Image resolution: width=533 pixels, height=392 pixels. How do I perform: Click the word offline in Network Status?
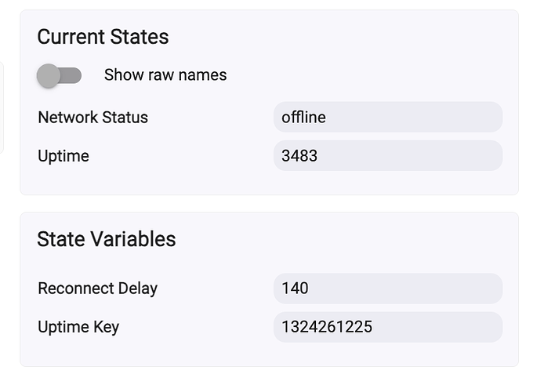click(x=303, y=118)
